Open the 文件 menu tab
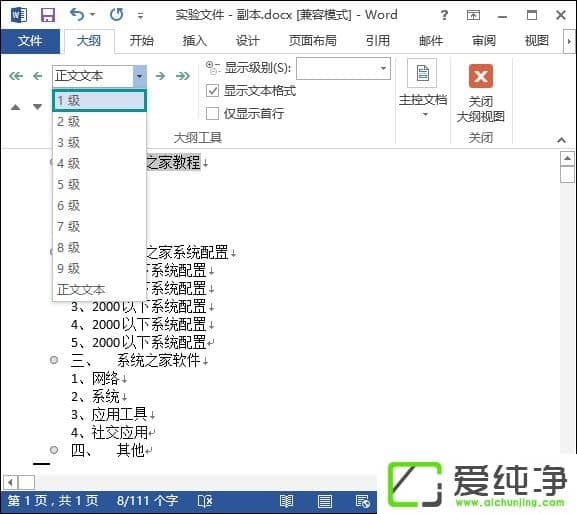The image size is (577, 514). [x=30, y=41]
